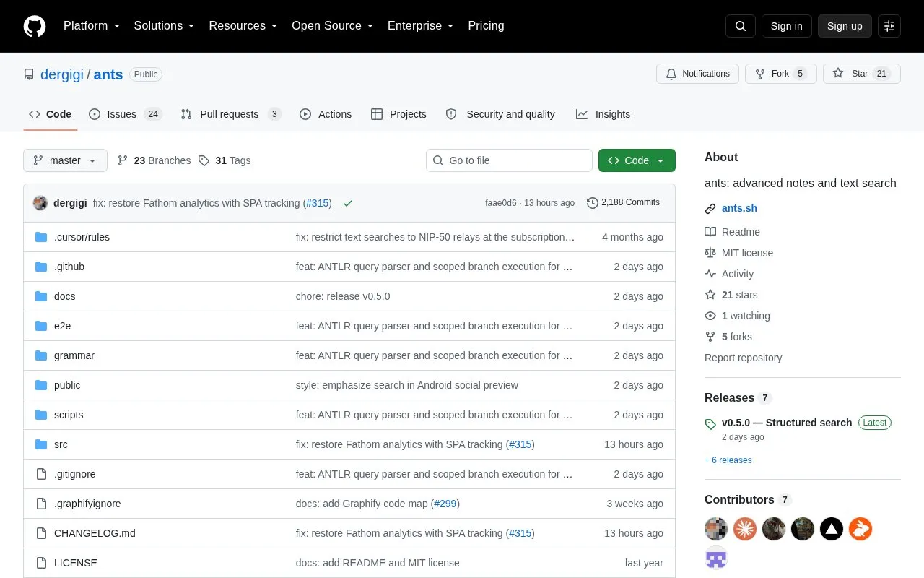Screen dimensions: 924x578
Task: Open the black triangle contributor avatar
Action: click(x=832, y=529)
